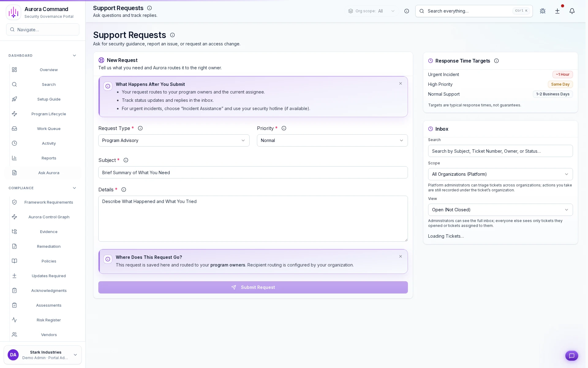Click the Submit Request button
The image size is (588, 368).
click(253, 287)
